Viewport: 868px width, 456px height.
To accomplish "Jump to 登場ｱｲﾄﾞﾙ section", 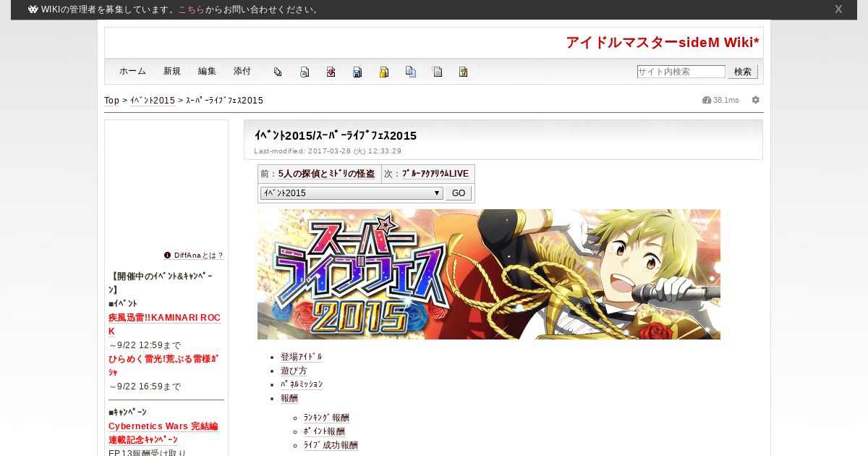I will pos(301,357).
